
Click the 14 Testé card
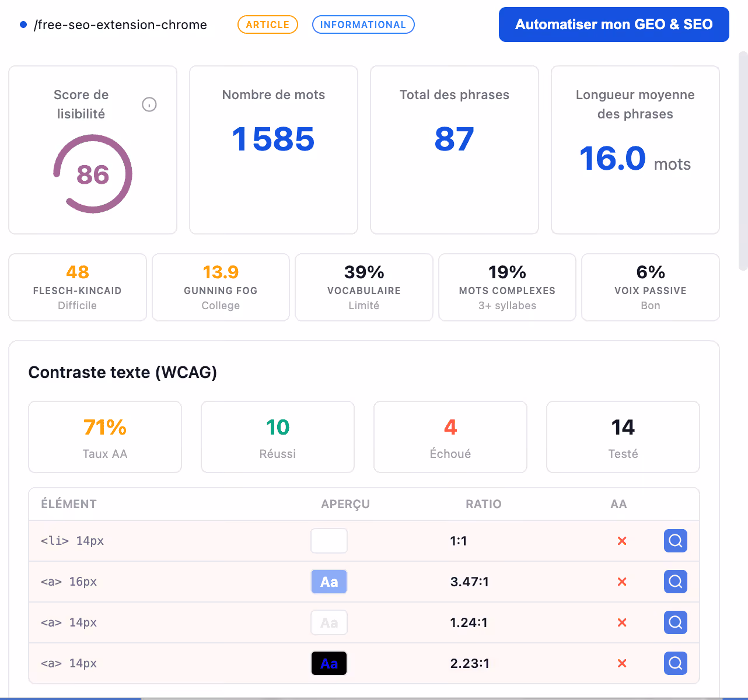point(623,437)
